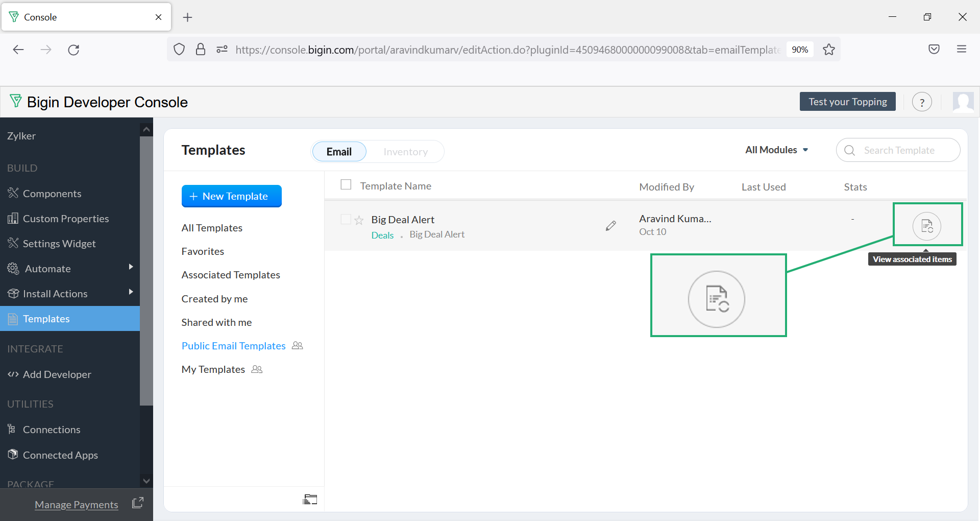Click sidebar scrollbar up arrow
The height and width of the screenshot is (521, 980).
tap(146, 129)
